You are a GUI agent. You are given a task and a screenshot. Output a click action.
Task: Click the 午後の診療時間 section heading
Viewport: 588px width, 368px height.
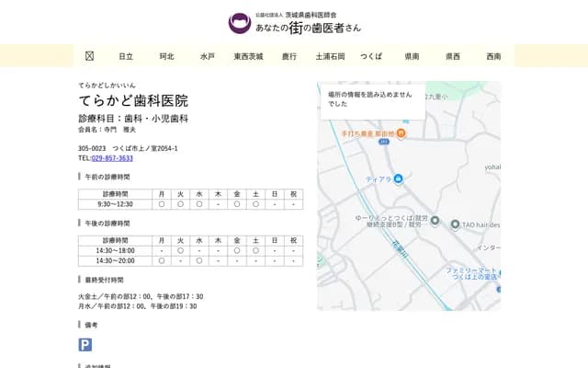[107, 223]
